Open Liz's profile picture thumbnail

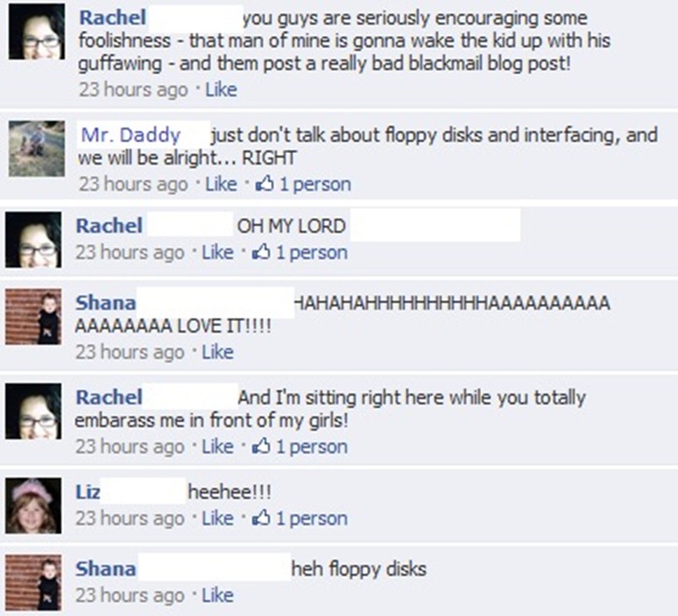[33, 506]
